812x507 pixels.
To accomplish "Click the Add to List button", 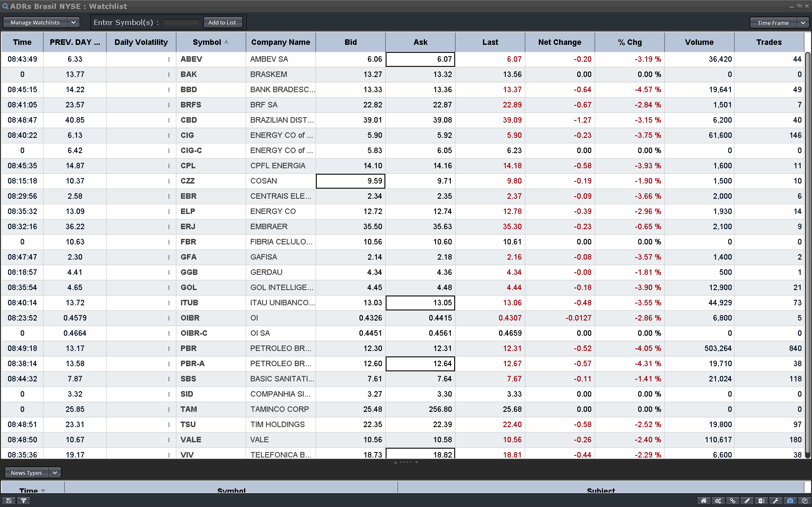I will click(x=222, y=22).
